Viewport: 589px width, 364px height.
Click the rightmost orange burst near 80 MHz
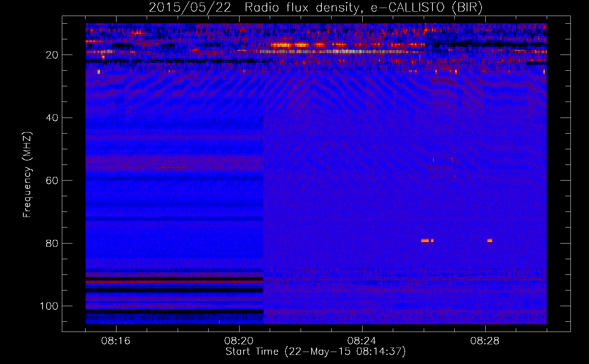pyautogui.click(x=490, y=241)
